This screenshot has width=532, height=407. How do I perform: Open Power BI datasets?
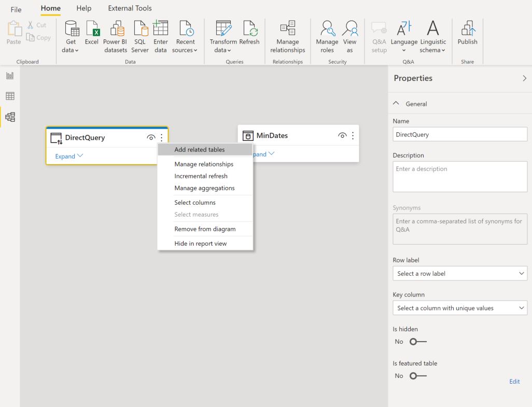[x=115, y=37]
